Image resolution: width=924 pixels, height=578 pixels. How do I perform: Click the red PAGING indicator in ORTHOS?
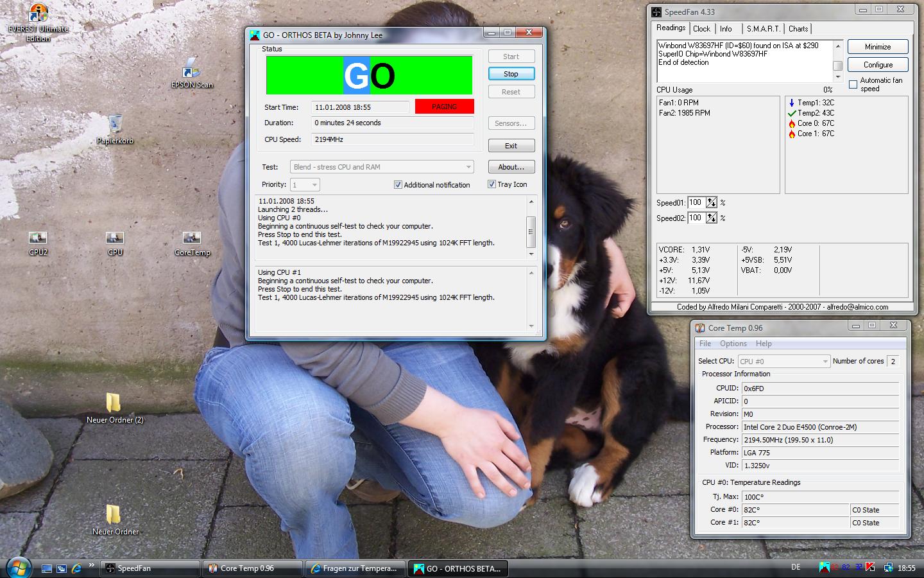[x=444, y=107]
